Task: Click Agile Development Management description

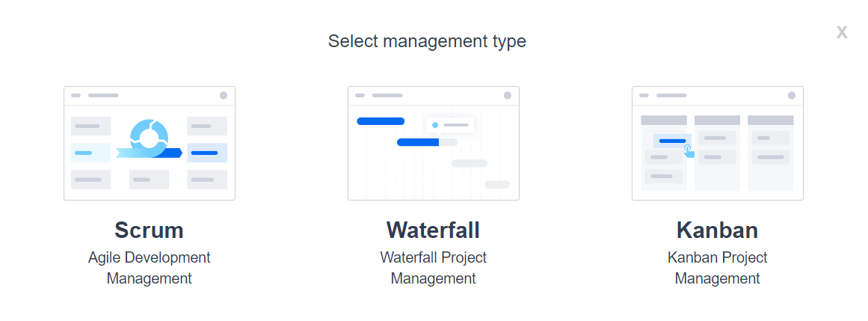Action: 149,268
